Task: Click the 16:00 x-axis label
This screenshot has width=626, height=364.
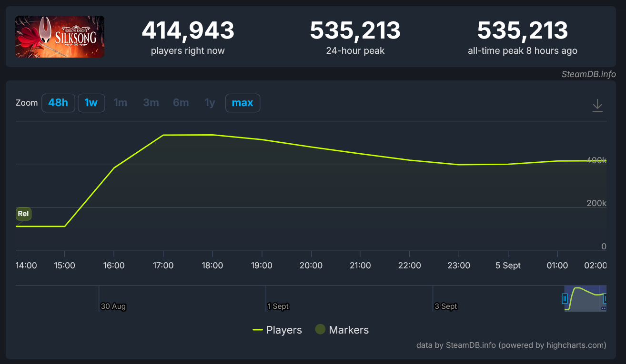Action: coord(114,266)
